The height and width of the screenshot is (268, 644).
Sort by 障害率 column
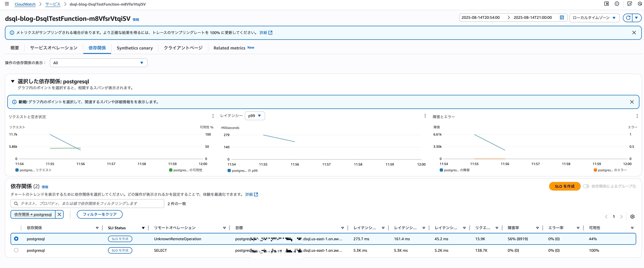pos(537,228)
